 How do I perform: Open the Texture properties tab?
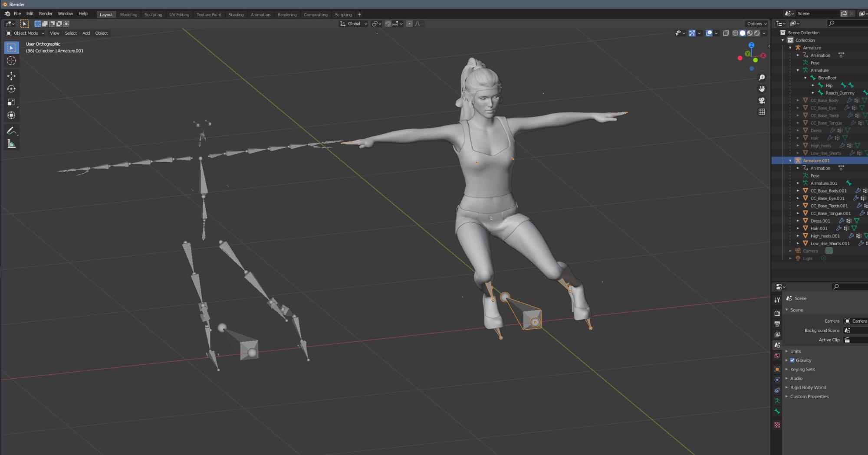(777, 425)
